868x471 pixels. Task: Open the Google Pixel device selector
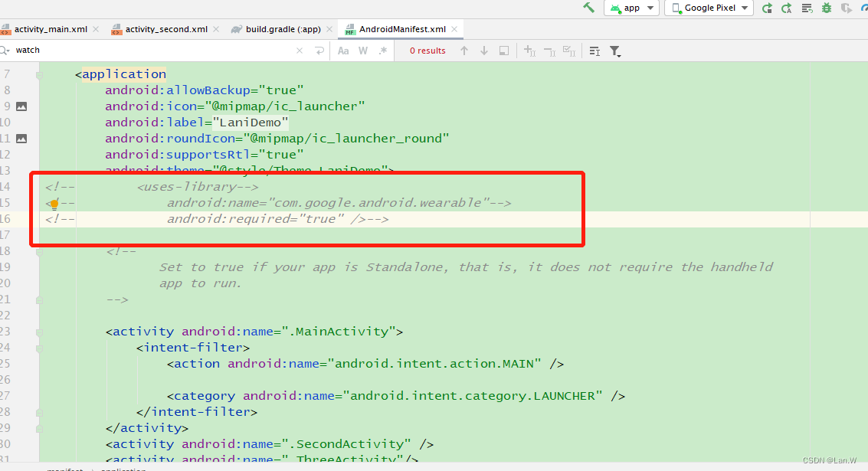point(709,8)
